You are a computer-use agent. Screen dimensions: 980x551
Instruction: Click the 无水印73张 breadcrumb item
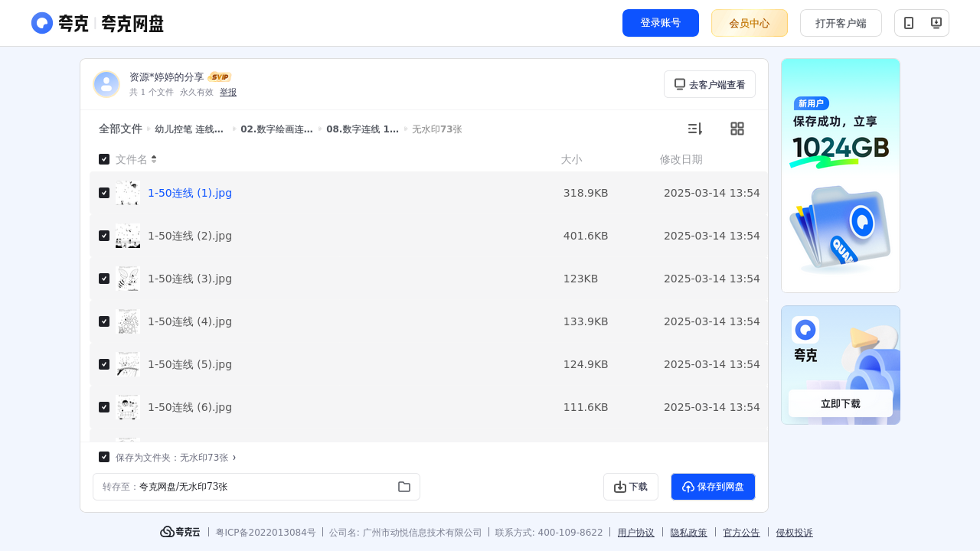pyautogui.click(x=437, y=129)
